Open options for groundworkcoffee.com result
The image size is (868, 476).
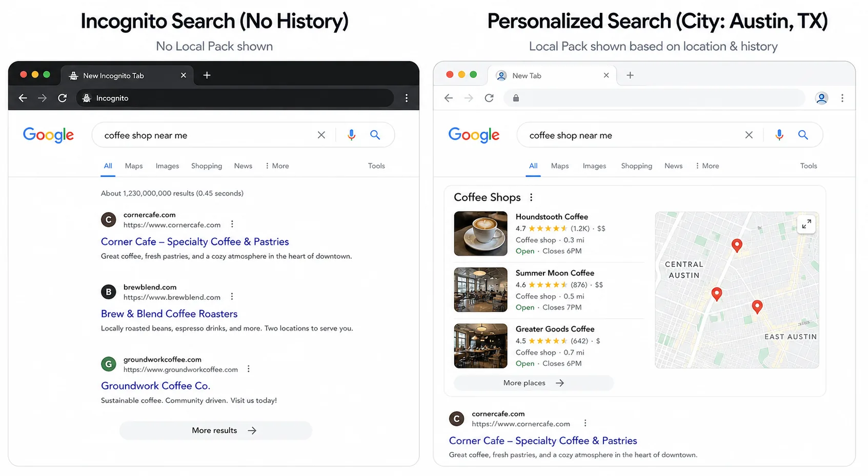tap(249, 368)
